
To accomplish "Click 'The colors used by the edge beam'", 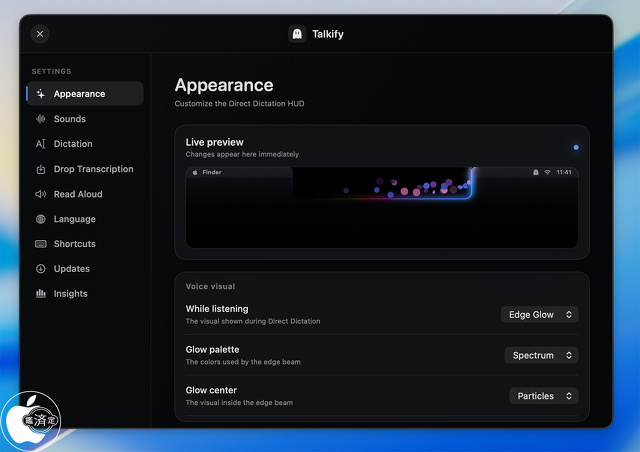I will tap(243, 362).
